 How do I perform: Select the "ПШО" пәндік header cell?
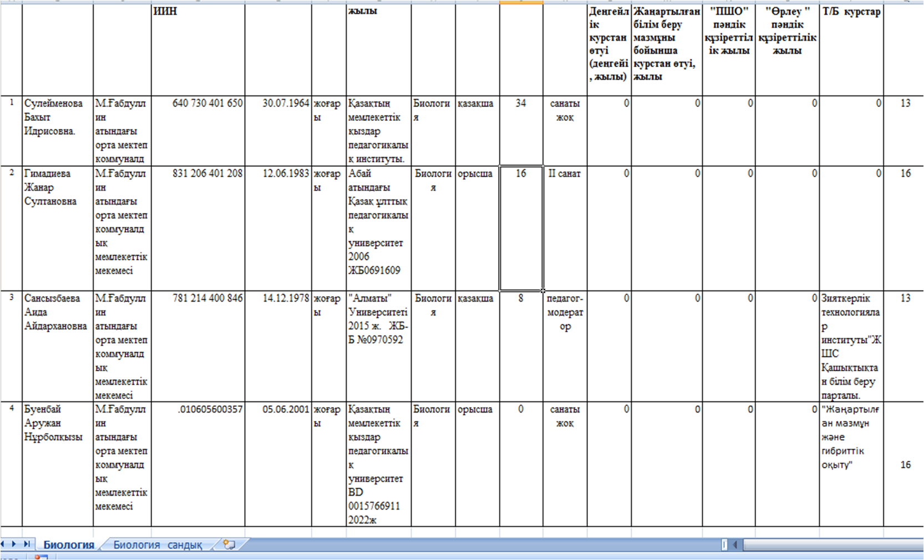pos(728,50)
